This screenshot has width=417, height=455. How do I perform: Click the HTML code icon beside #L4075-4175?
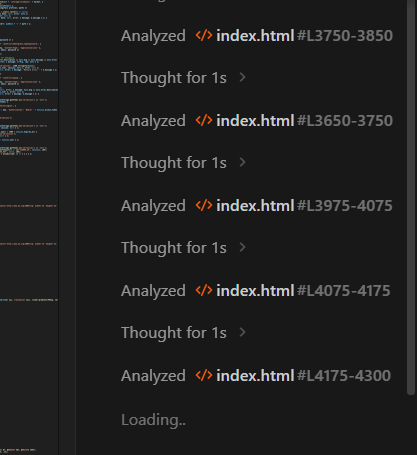coord(204,290)
